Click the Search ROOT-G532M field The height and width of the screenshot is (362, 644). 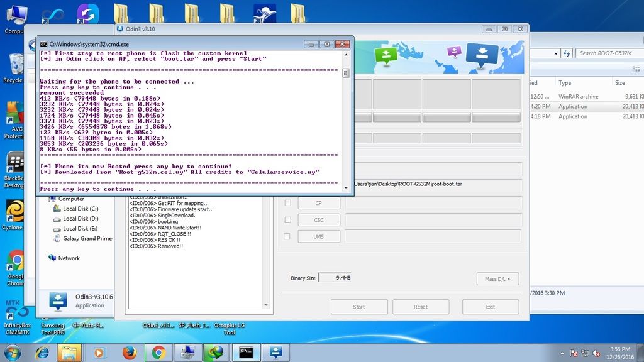607,53
